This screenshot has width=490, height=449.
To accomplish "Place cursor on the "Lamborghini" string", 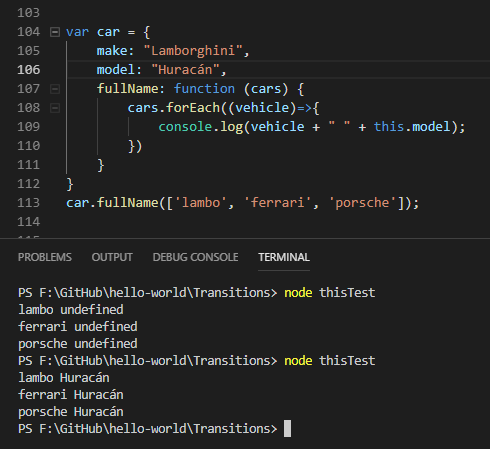I will 193,51.
